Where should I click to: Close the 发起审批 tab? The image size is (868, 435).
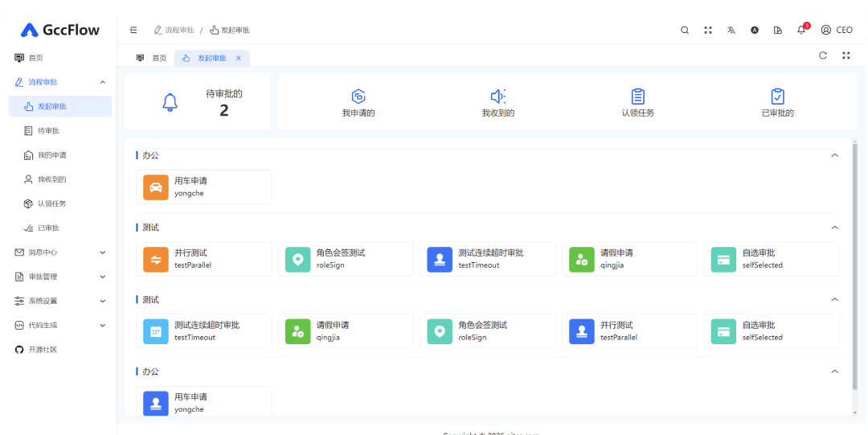pyautogui.click(x=239, y=58)
